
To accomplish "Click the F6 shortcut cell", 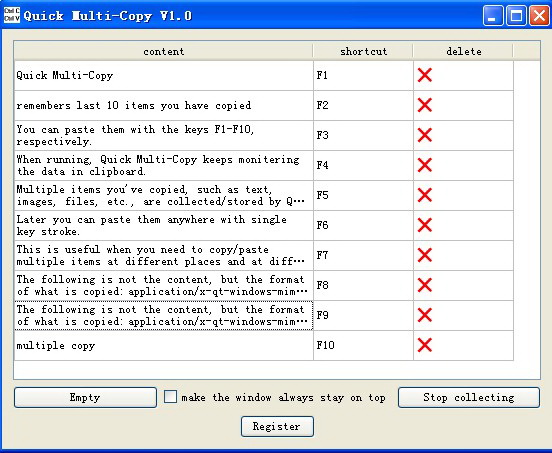I will [363, 225].
